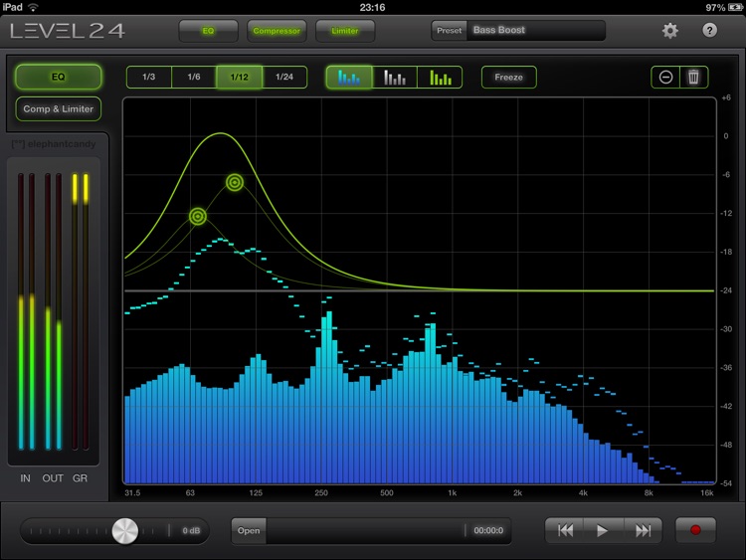Start recording with the red record button
746x560 pixels.
pyautogui.click(x=695, y=530)
